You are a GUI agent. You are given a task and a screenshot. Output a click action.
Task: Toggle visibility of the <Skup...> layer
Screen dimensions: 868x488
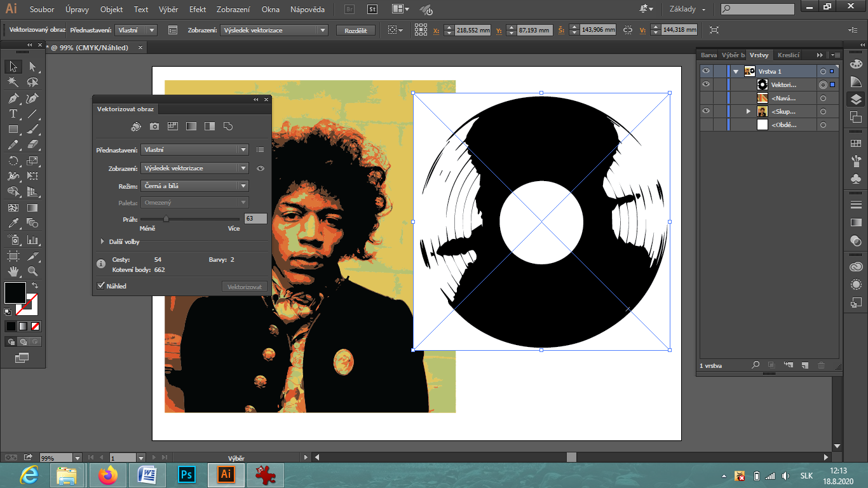[x=705, y=111]
